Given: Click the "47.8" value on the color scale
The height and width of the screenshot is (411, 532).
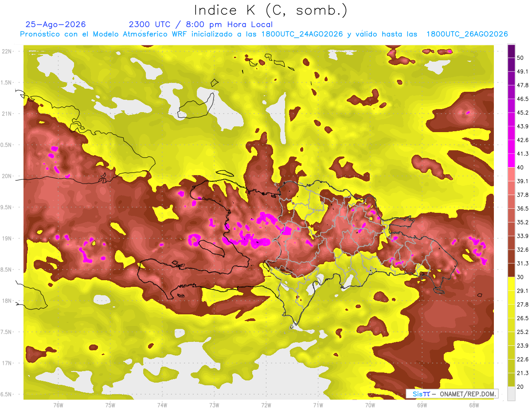Looking at the screenshot, I should coord(522,85).
